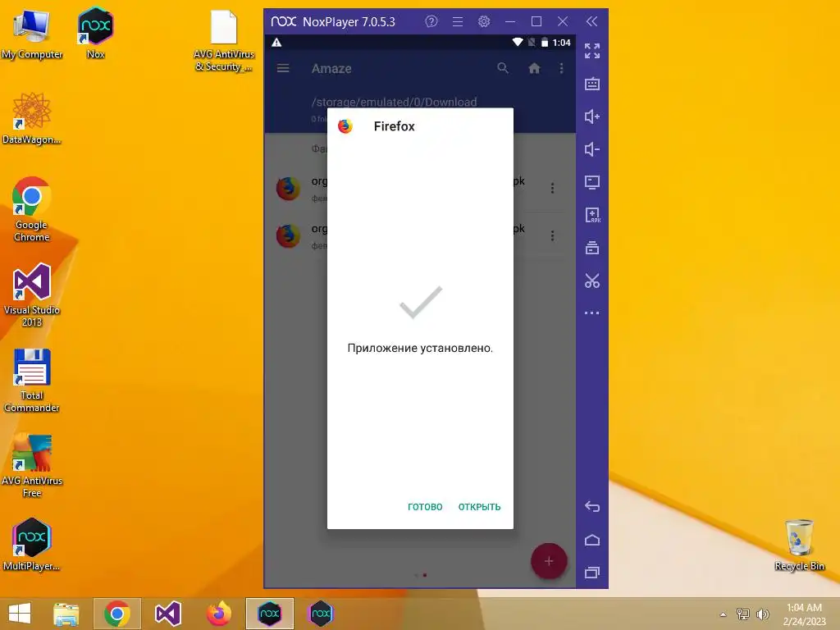840x630 pixels.
Task: Click the Windows Start button
Action: pyautogui.click(x=20, y=614)
